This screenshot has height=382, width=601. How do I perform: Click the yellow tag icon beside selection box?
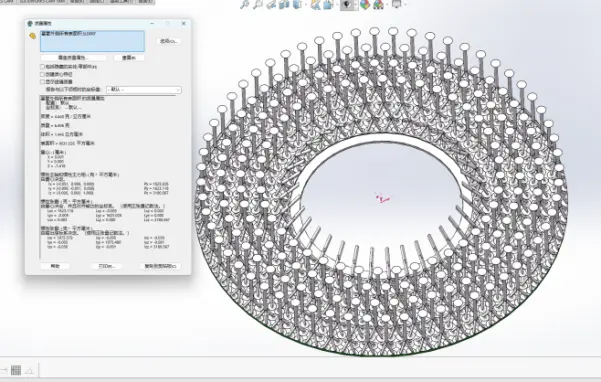(33, 36)
